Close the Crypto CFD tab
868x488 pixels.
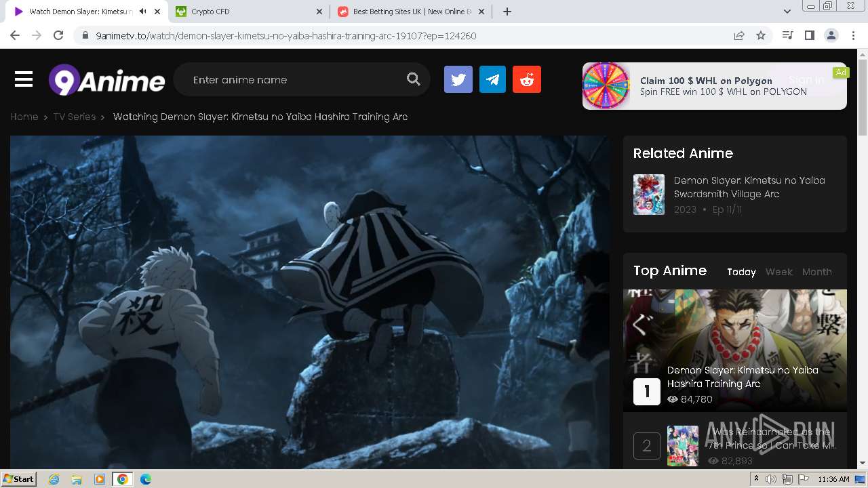point(320,12)
